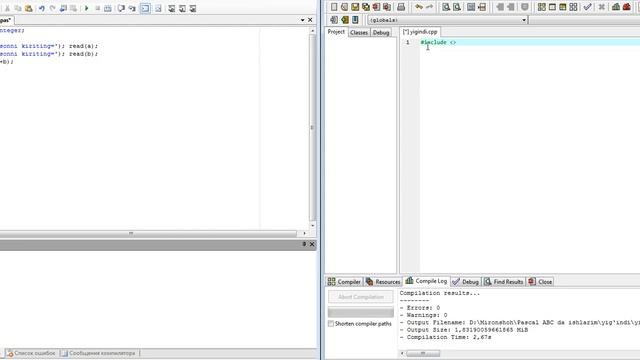Image resolution: width=640 pixels, height=360 pixels.
Task: Open the Resources bottom tab
Action: pos(383,282)
